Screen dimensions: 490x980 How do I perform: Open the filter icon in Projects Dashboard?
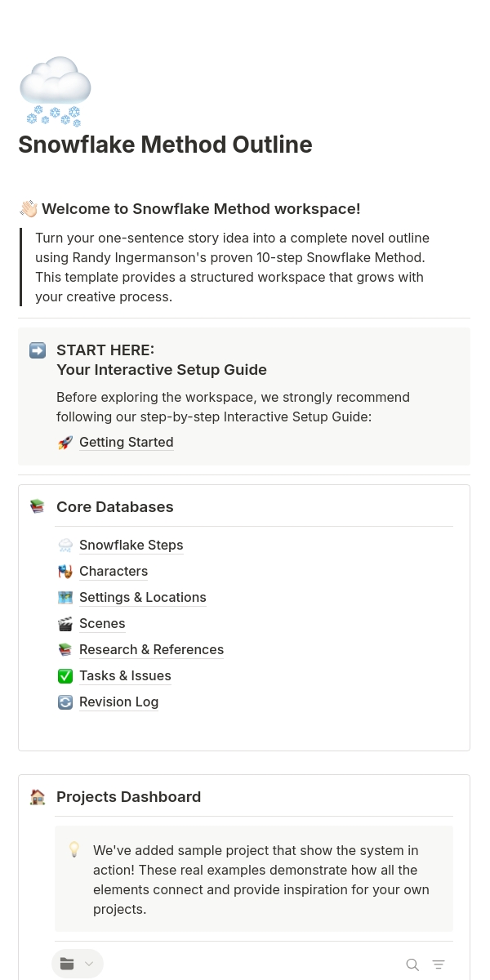click(439, 964)
